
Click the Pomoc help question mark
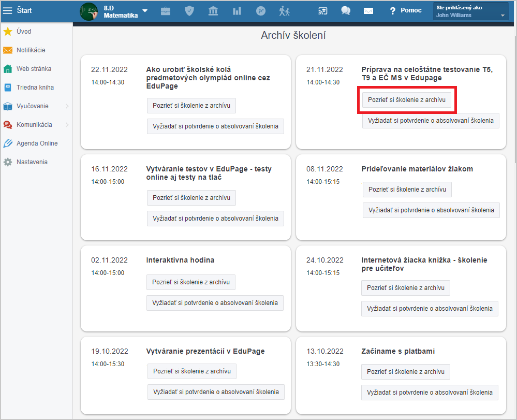392,11
